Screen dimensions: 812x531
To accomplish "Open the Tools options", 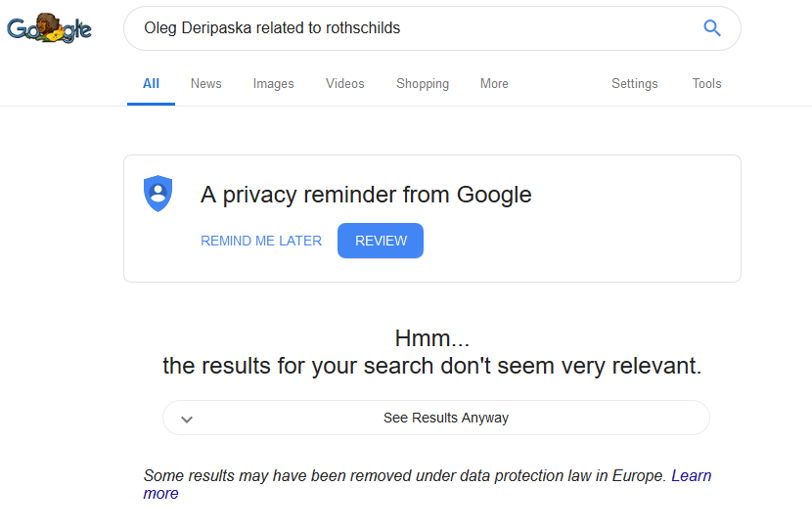I will [x=706, y=84].
